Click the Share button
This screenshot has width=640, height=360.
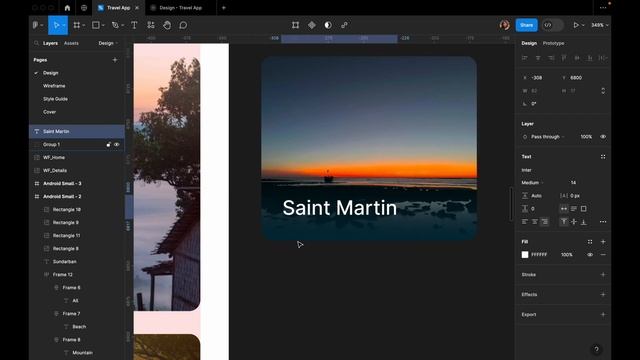coord(526,25)
